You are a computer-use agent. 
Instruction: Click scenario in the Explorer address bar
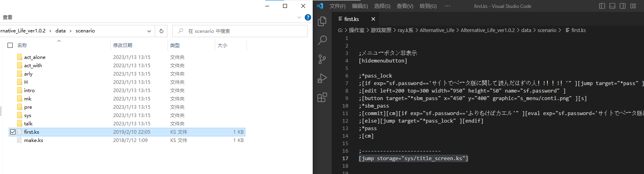pyautogui.click(x=85, y=31)
